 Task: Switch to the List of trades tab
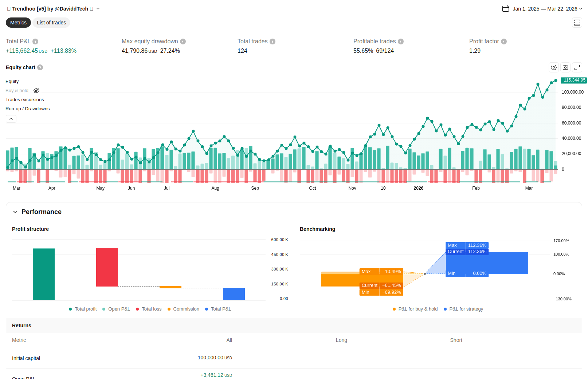[x=51, y=23]
